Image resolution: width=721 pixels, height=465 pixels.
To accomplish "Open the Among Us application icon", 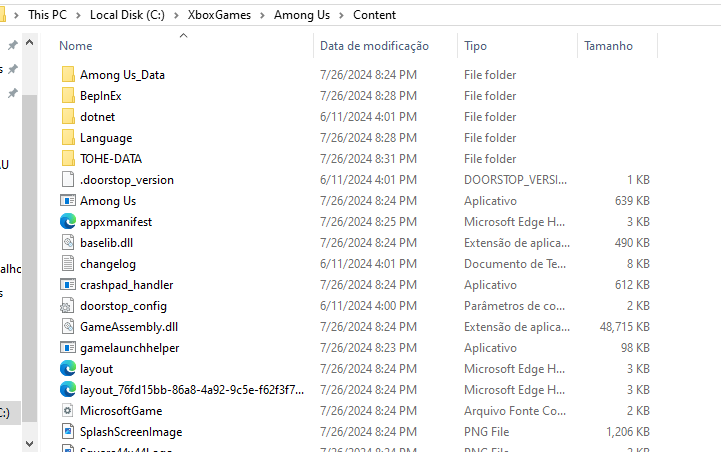I will [x=67, y=201].
